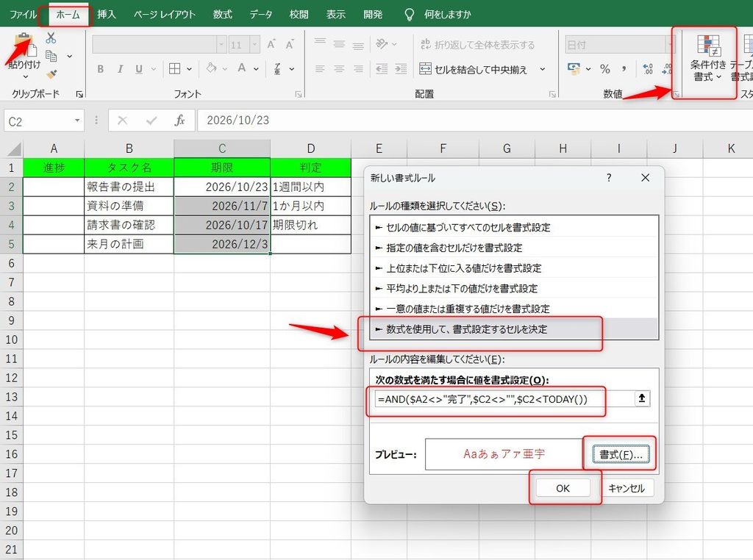The width and height of the screenshot is (753, 560).
Task: Click the Copy icon
Action: click(51, 56)
